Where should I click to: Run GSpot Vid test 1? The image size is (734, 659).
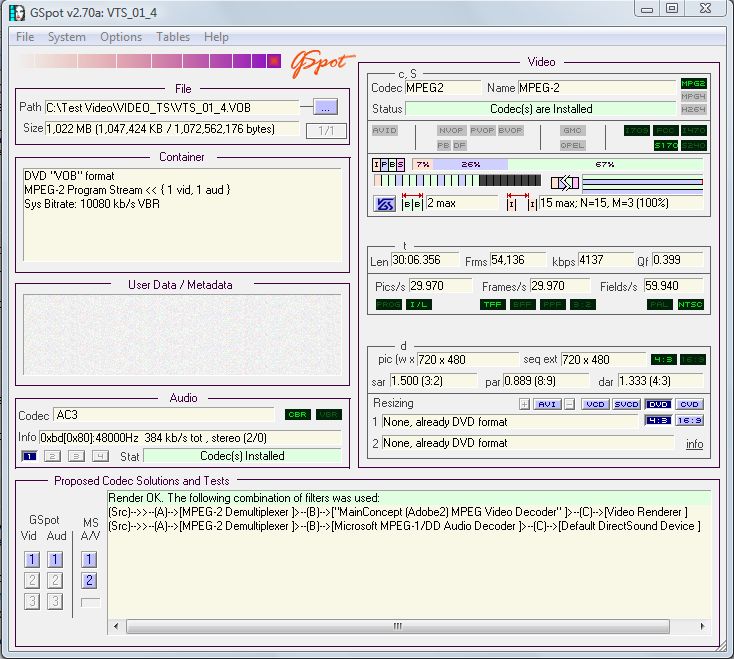(31, 559)
